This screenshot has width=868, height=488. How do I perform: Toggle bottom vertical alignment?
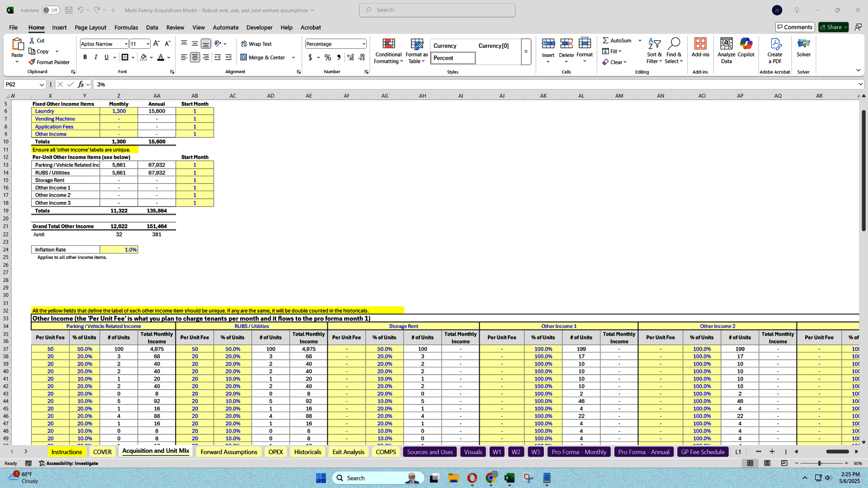click(x=206, y=44)
